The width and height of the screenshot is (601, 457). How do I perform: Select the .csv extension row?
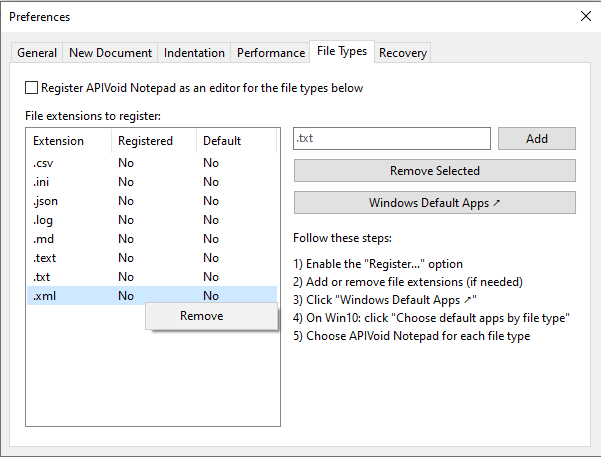point(152,163)
